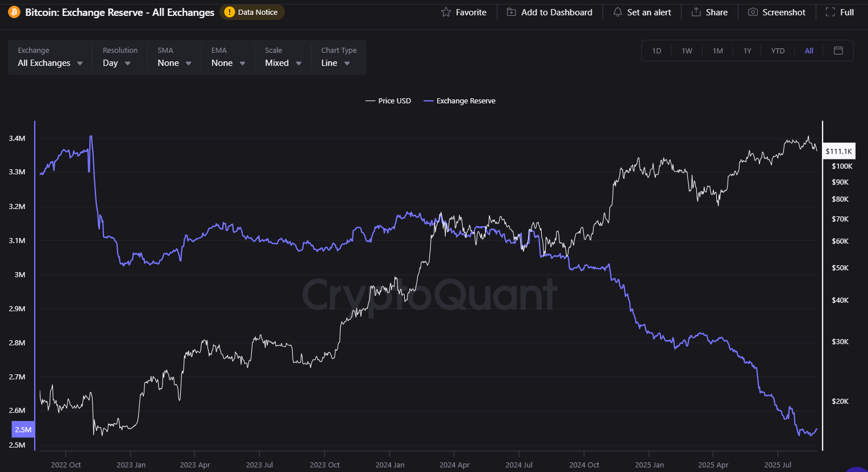Open the Scale dropdown set to Mixed
This screenshot has height=472, width=868.
pyautogui.click(x=283, y=63)
